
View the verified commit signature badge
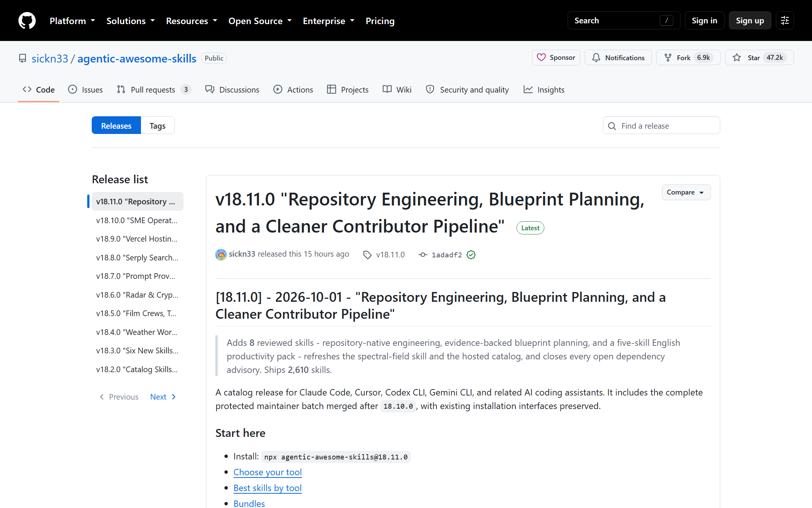(x=471, y=255)
